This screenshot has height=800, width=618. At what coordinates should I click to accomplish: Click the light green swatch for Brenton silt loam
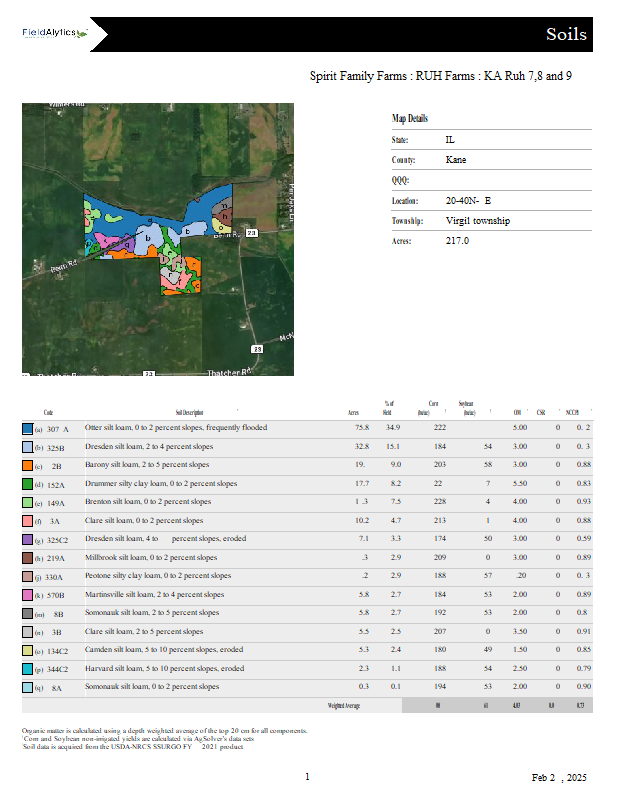click(x=27, y=502)
